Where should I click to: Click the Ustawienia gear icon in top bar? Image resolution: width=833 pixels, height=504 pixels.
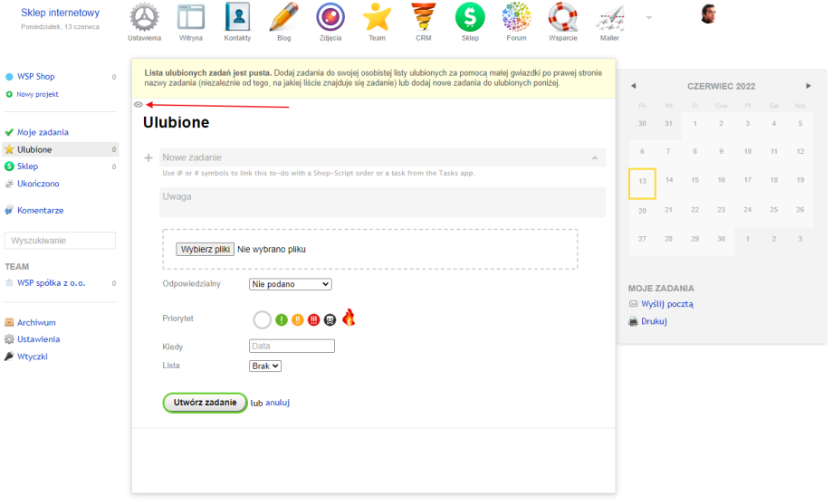coord(144,18)
